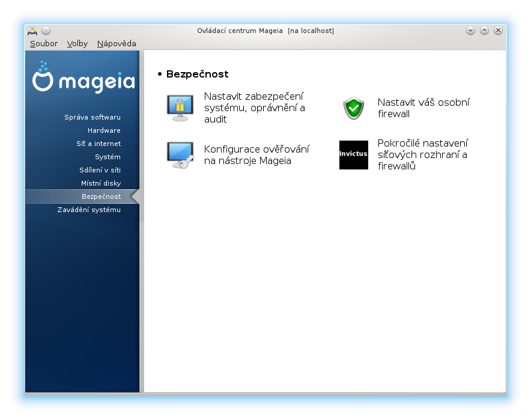Screen dimensions: 531x420
Task: Open Nastavit váš osobní firewall link
Action: 423,108
